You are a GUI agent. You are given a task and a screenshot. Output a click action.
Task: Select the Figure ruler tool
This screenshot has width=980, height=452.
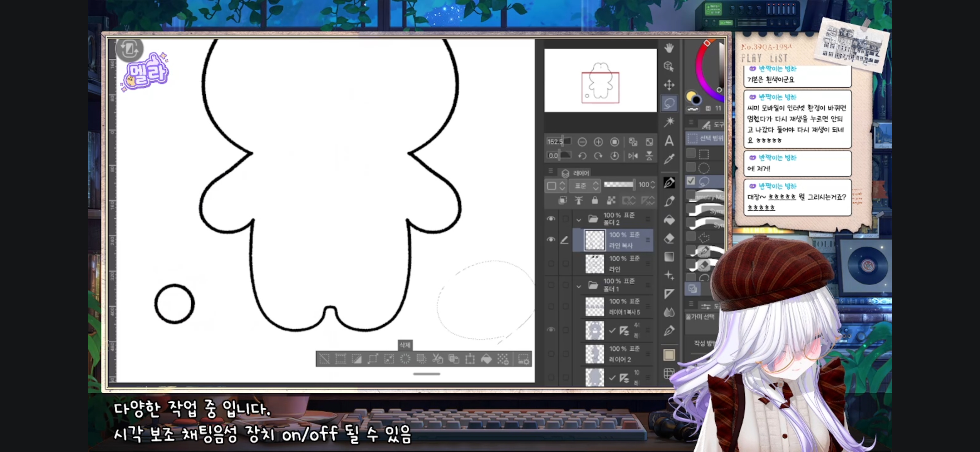pos(669,293)
